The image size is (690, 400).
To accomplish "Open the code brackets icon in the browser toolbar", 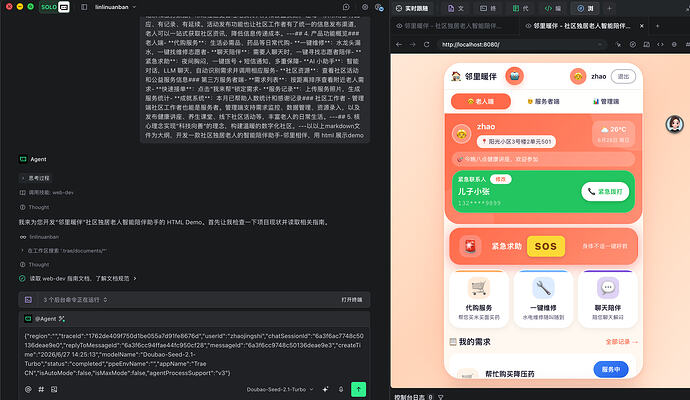I will (660, 44).
